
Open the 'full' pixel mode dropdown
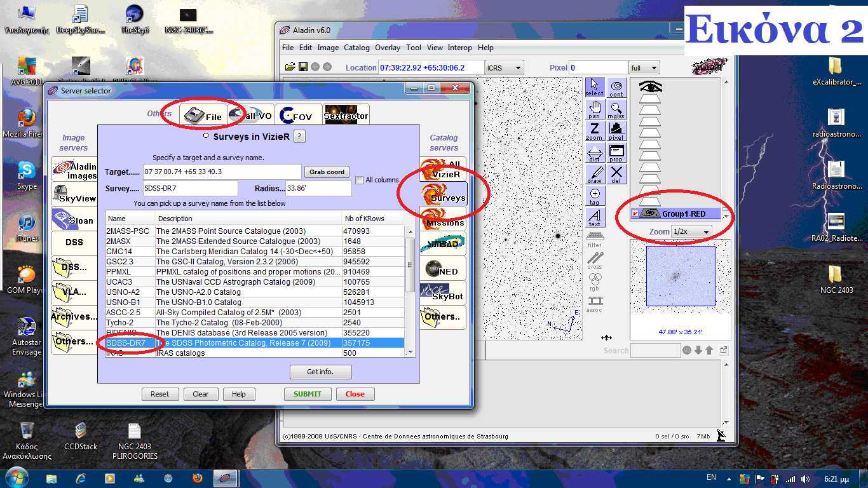click(644, 67)
